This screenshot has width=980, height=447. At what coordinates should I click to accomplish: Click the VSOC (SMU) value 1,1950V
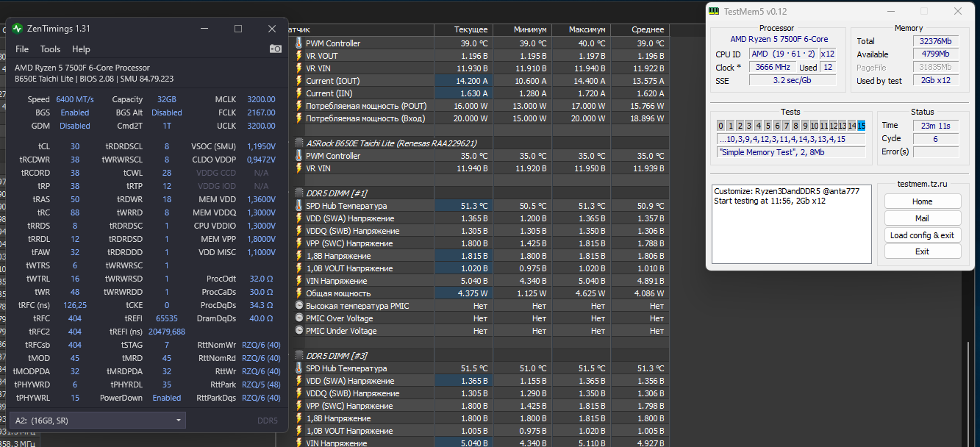click(x=262, y=146)
